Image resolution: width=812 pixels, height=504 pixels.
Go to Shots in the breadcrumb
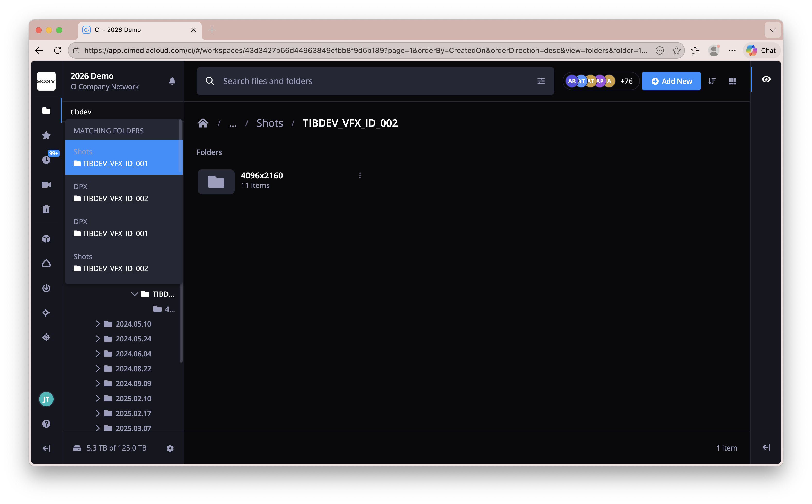click(x=269, y=123)
